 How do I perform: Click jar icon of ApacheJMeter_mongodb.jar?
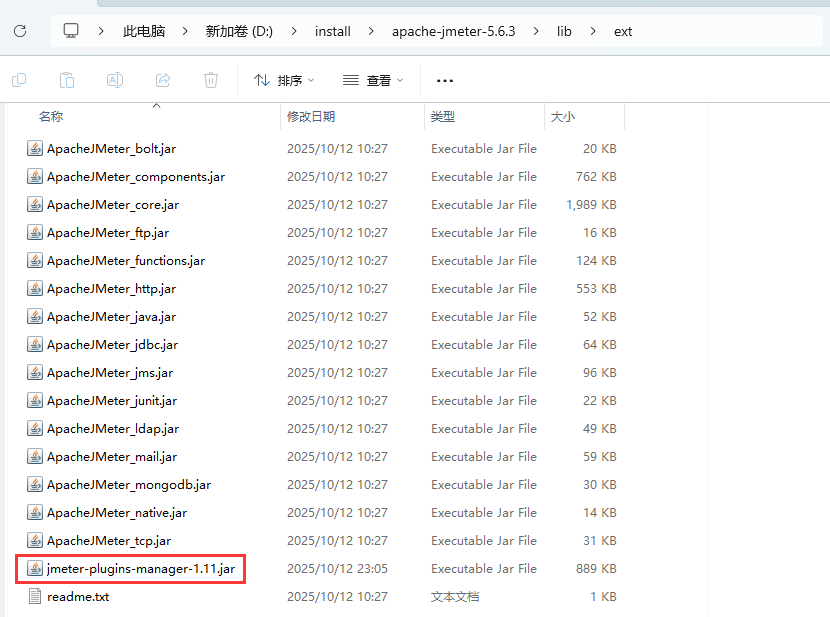tap(35, 485)
